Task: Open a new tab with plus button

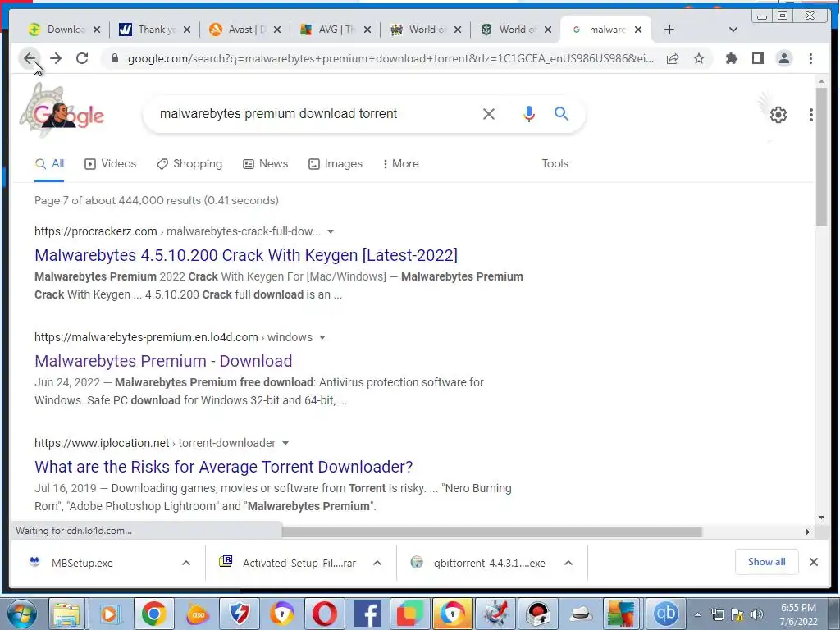Action: click(x=669, y=30)
